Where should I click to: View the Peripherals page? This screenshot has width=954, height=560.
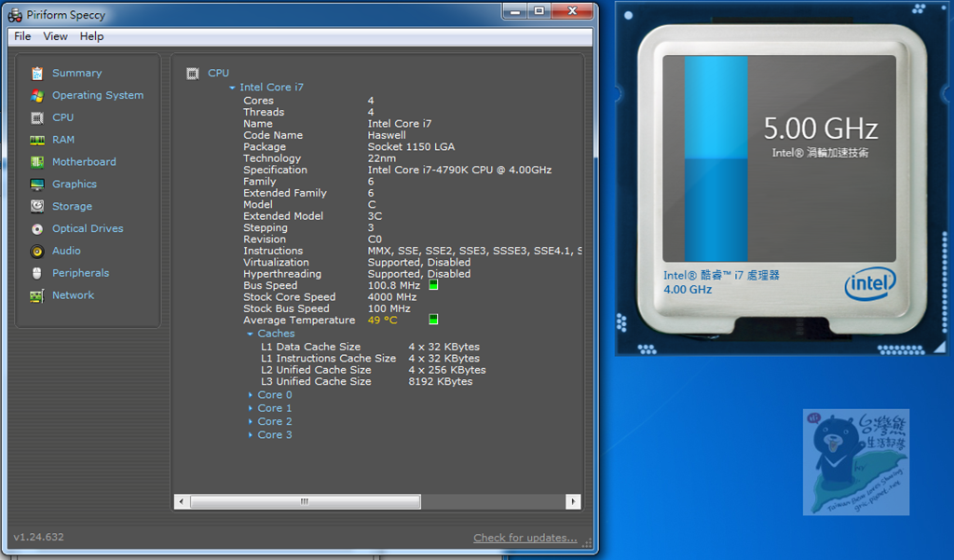[80, 273]
